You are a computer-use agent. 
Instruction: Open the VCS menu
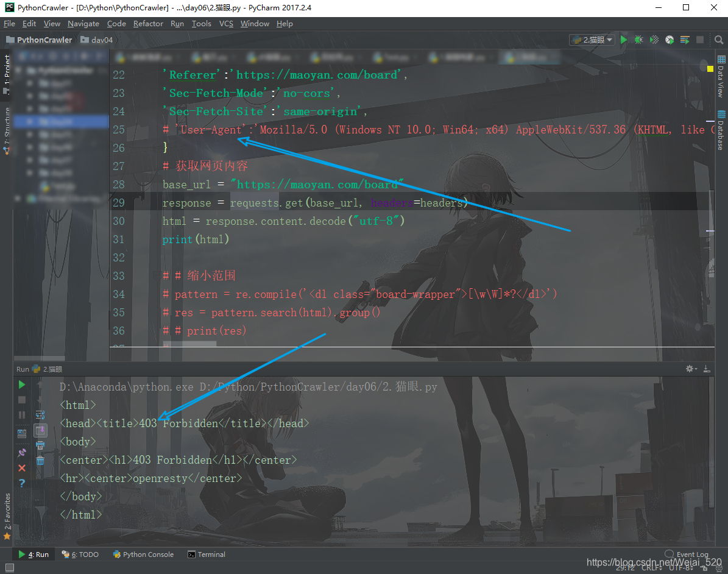pyautogui.click(x=226, y=24)
